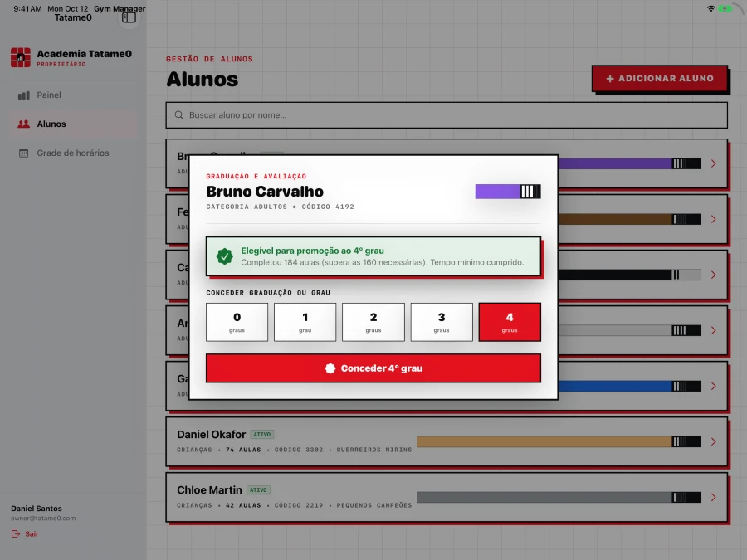
Task: Open Painel in the sidebar
Action: point(74,95)
